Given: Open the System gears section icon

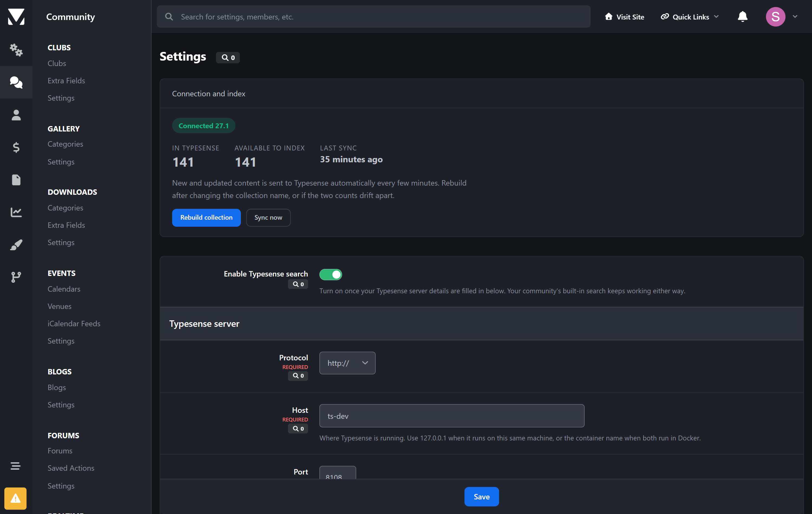Looking at the screenshot, I should (16, 50).
